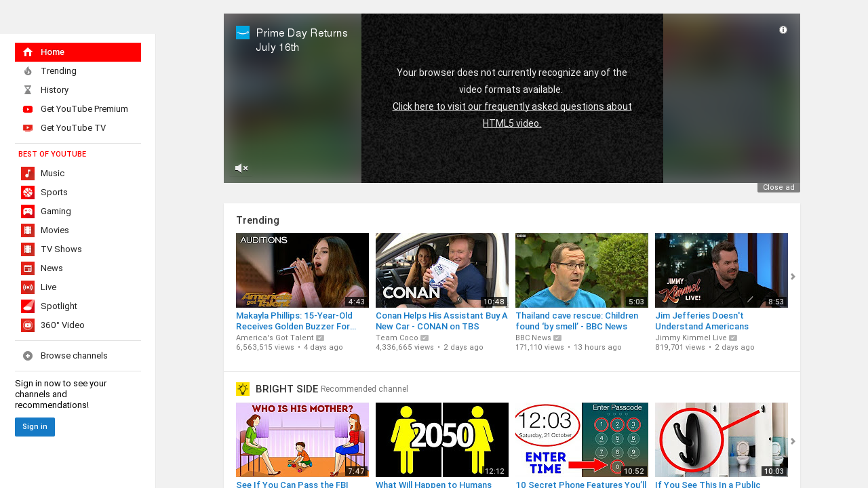Show next BRIGHT SIDE videos with arrow

click(x=793, y=441)
